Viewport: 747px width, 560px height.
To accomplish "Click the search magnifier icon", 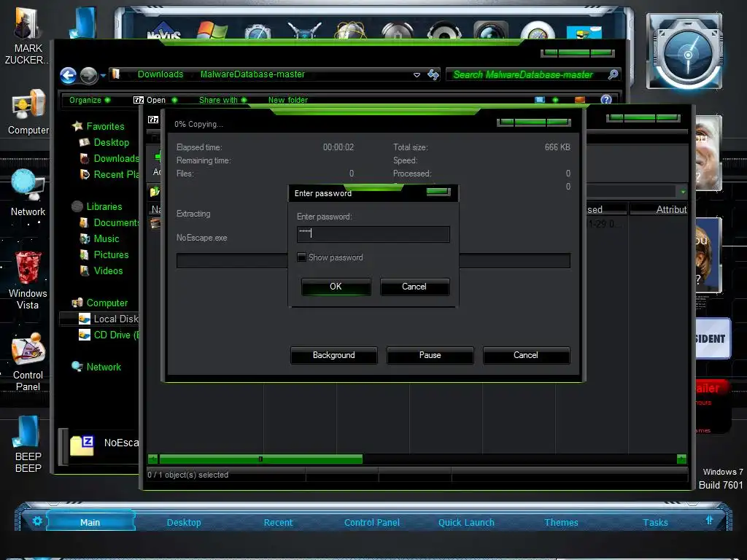I will pyautogui.click(x=613, y=74).
